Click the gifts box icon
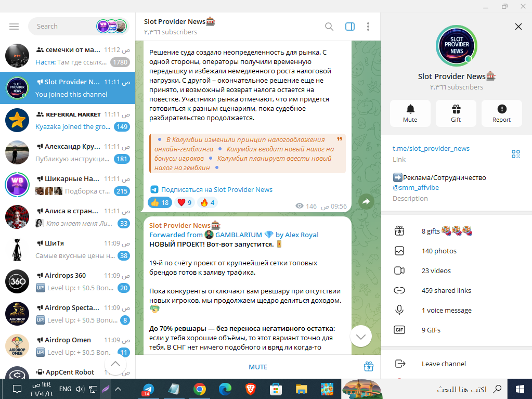The image size is (532, 399). pyautogui.click(x=399, y=231)
